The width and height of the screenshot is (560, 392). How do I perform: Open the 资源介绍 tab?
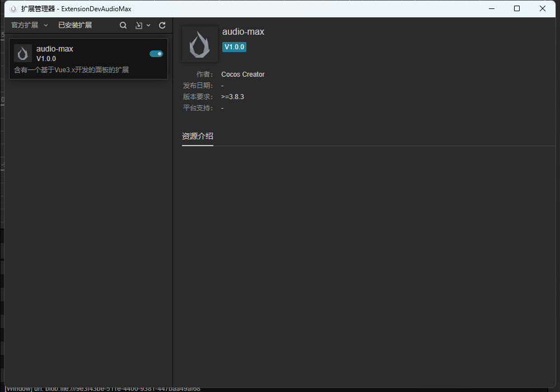pyautogui.click(x=197, y=136)
